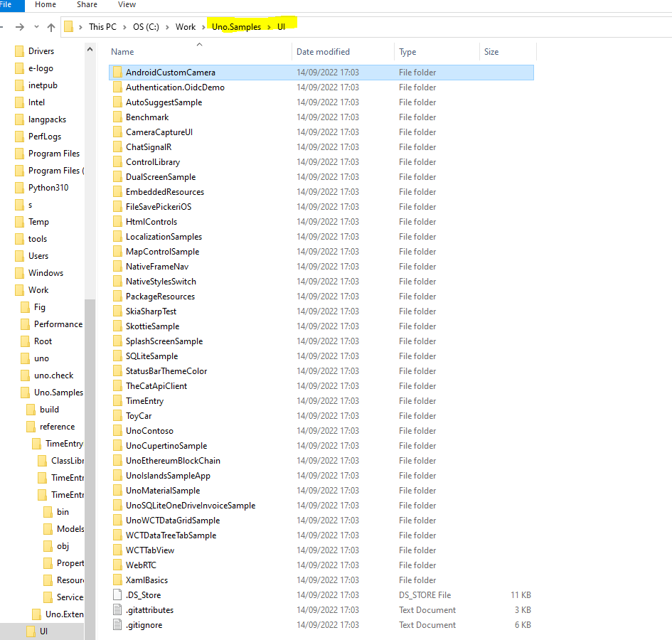Select the ToyCar folder icon

tap(117, 416)
